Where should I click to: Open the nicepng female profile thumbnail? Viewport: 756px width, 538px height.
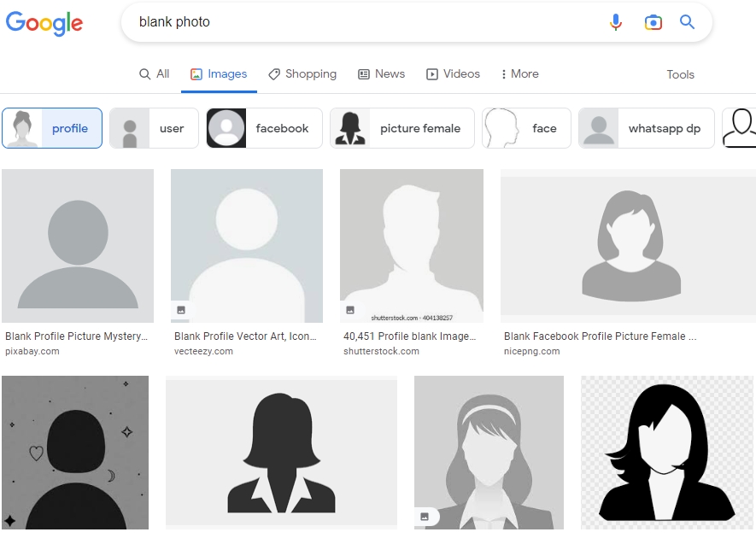(628, 246)
